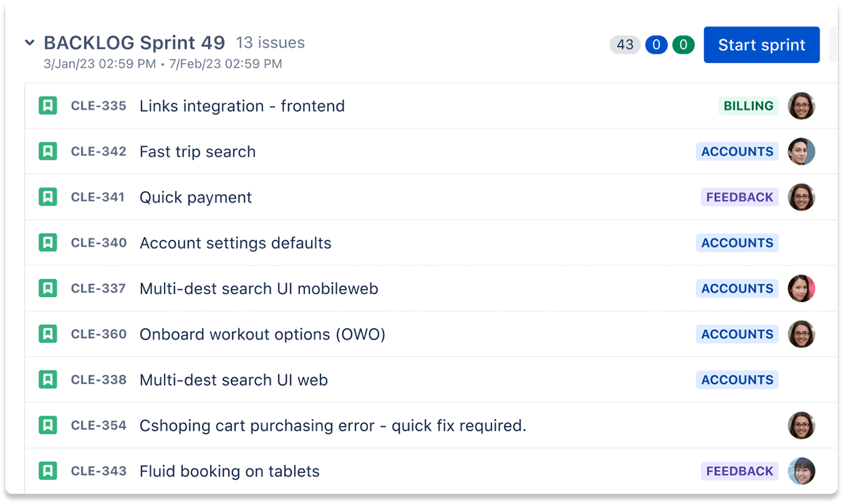Open the issue Cshoping cart purchasing error
Screen dimensions: 843x504
[333, 425]
